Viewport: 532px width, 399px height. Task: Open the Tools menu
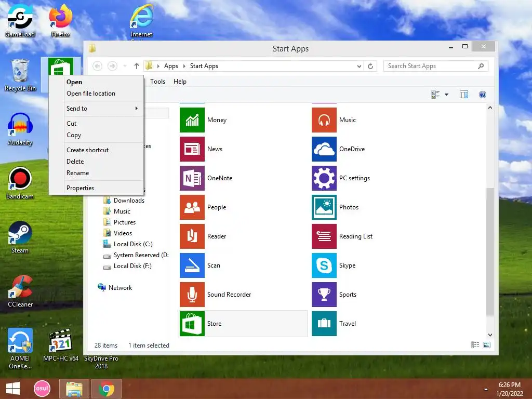pyautogui.click(x=158, y=82)
